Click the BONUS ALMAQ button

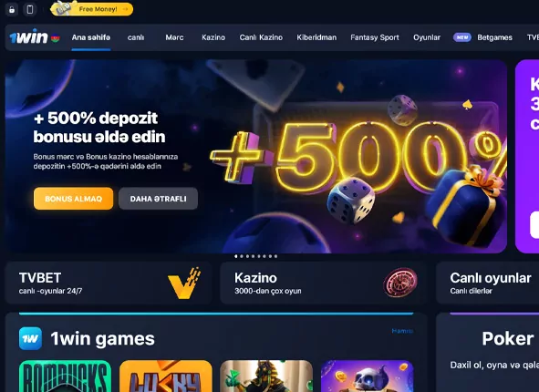(x=74, y=199)
